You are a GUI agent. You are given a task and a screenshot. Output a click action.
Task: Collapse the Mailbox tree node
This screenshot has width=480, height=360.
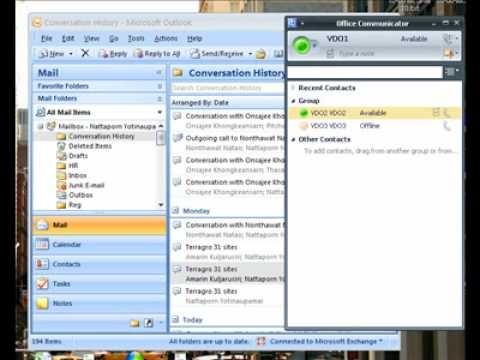point(41,126)
